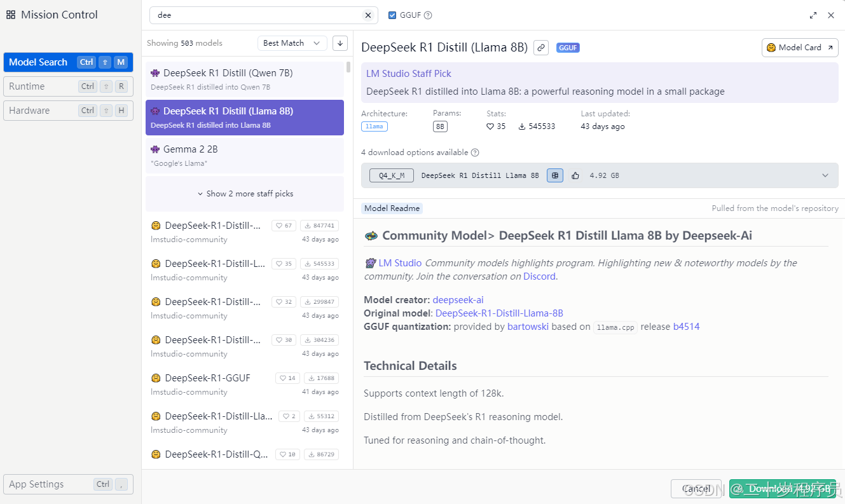
Task: Click the heart badge showing 32 likes
Action: pyautogui.click(x=284, y=302)
